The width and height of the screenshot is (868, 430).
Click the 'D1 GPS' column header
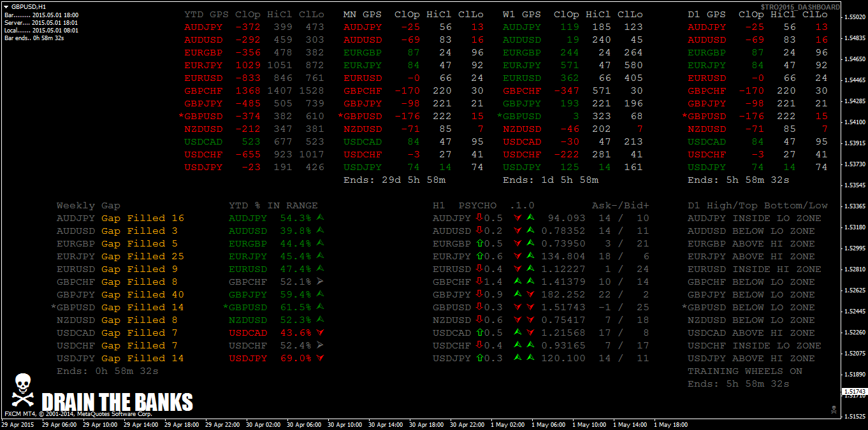pos(707,14)
